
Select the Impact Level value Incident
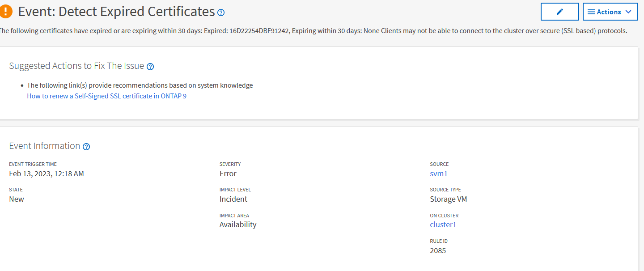[233, 199]
